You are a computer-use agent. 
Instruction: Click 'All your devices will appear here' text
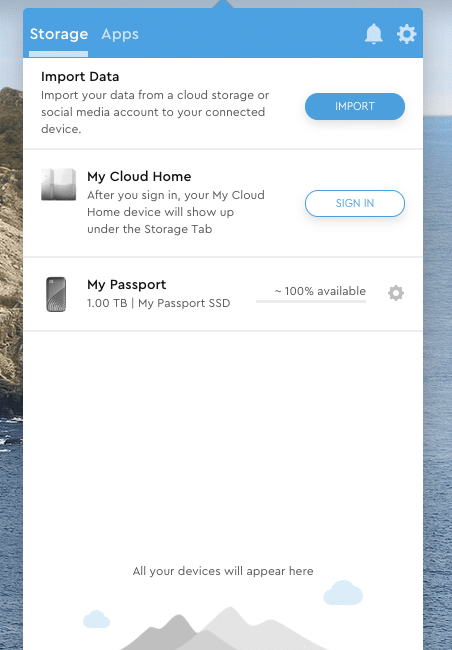click(223, 571)
